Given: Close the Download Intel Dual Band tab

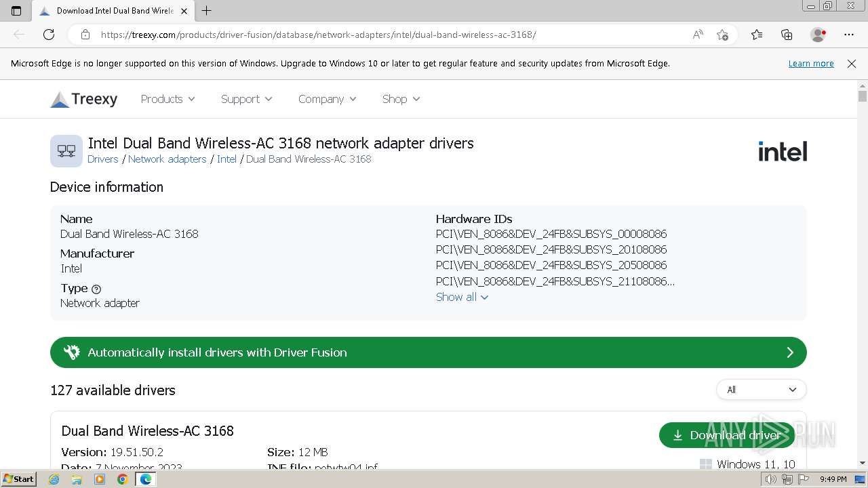Looking at the screenshot, I should point(184,11).
